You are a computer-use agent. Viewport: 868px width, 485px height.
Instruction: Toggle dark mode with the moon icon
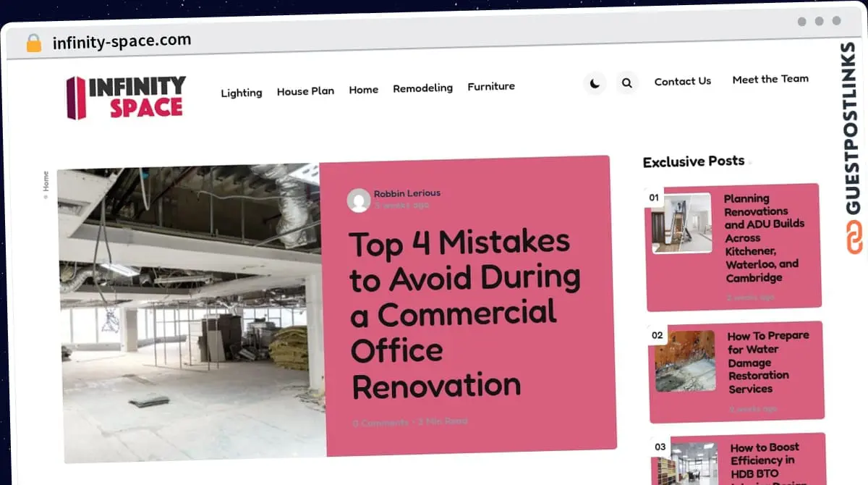pyautogui.click(x=595, y=83)
